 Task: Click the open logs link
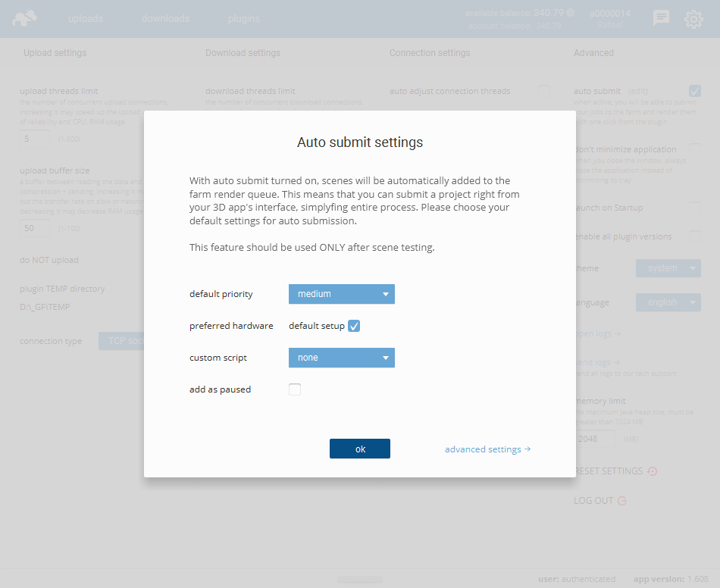click(x=598, y=333)
